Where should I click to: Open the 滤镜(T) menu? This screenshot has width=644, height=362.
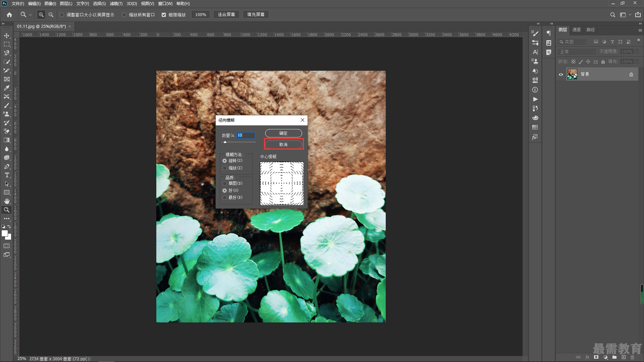[116, 4]
